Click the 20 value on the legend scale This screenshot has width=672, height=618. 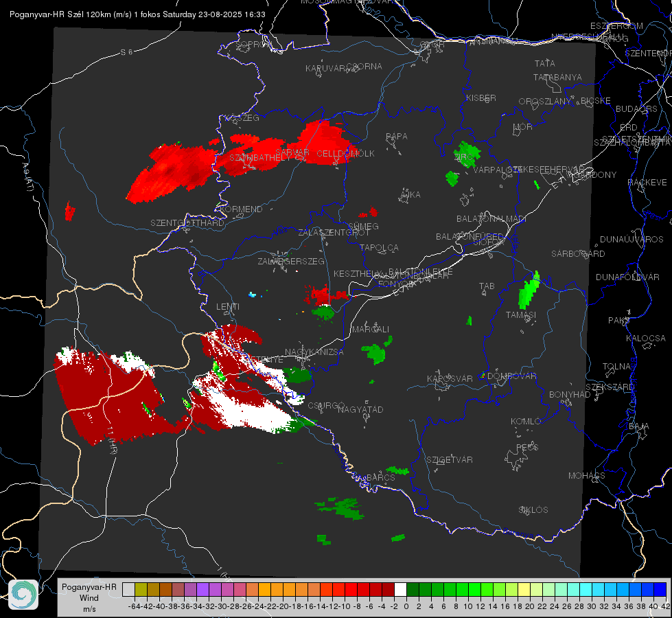coord(530,606)
